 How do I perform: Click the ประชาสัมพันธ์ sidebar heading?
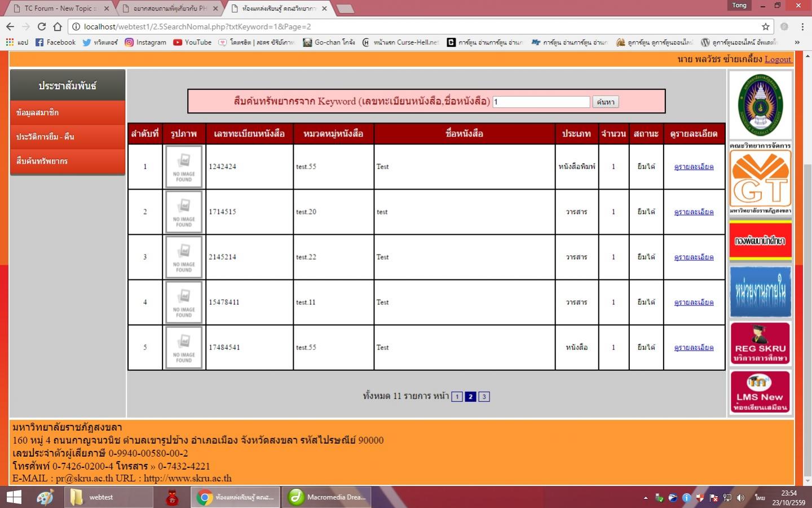tap(67, 85)
